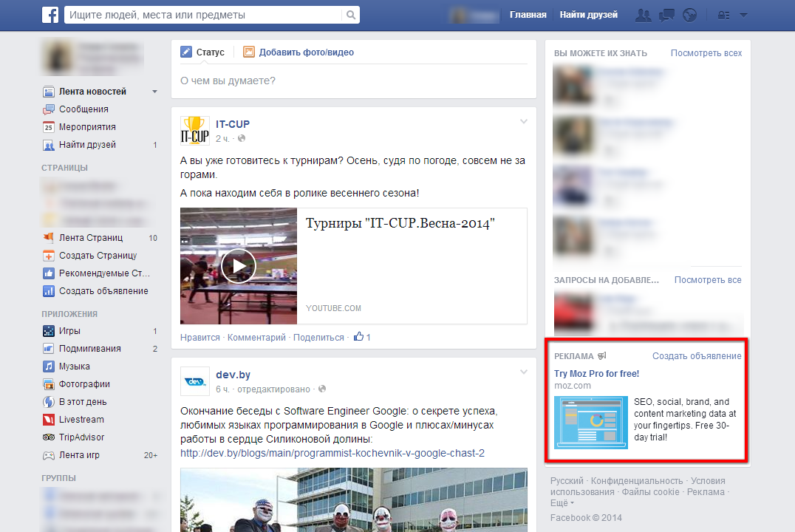Viewport: 795px width, 532px height.
Task: Open Фотографии app icon
Action: click(x=49, y=384)
